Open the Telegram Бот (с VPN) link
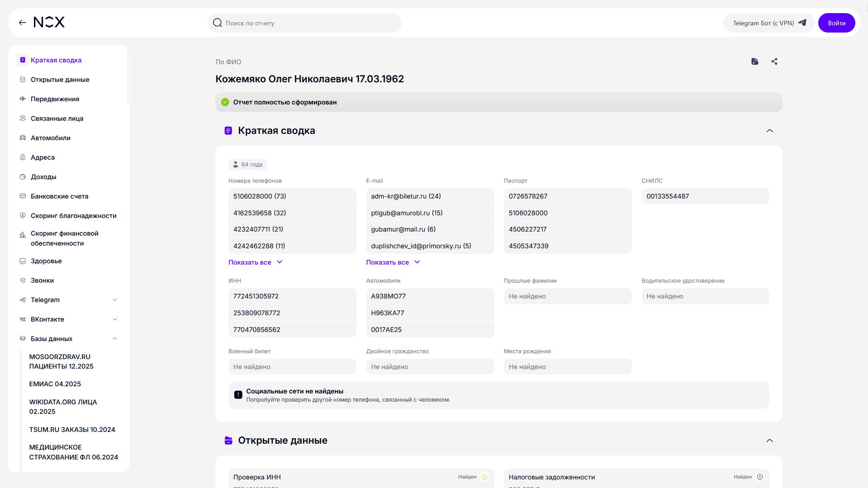 769,23
